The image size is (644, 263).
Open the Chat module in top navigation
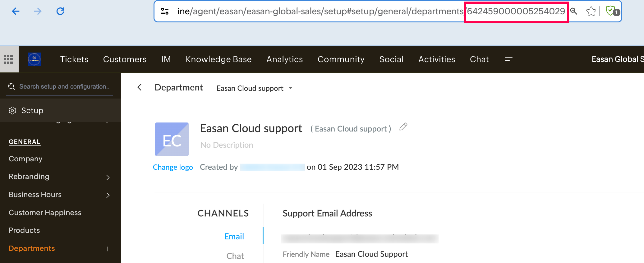(x=479, y=59)
